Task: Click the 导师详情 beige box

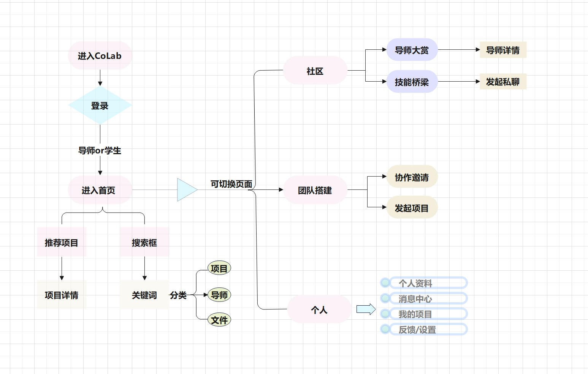Action: (503, 50)
